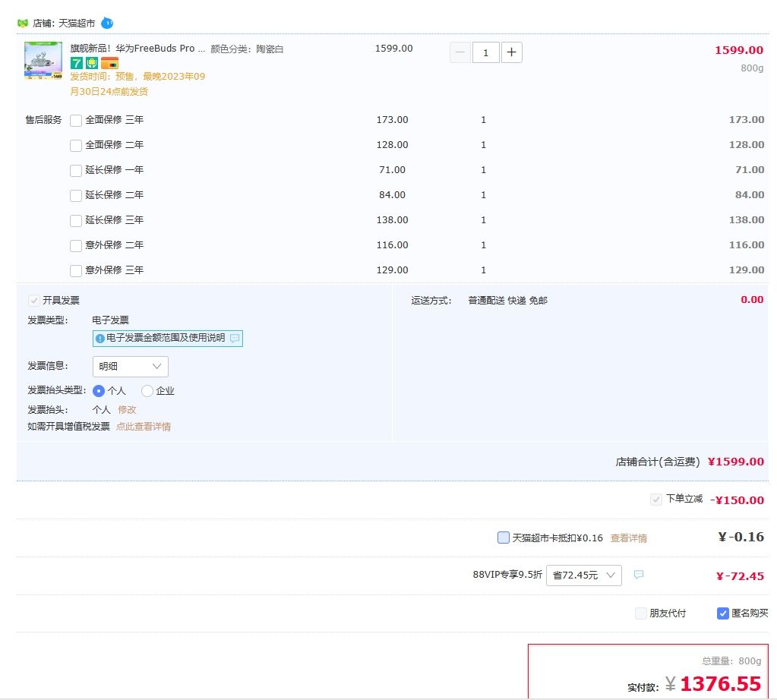
Task: Click the green shield guarantee badge
Action: pyautogui.click(x=92, y=63)
